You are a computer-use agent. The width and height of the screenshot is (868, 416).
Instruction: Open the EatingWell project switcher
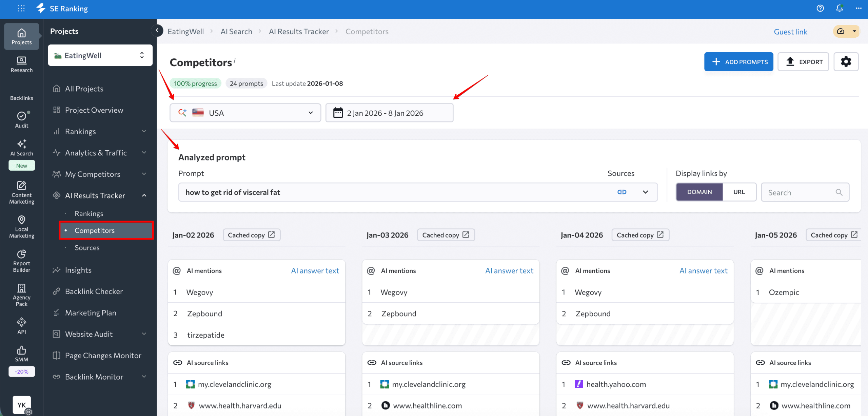[100, 55]
